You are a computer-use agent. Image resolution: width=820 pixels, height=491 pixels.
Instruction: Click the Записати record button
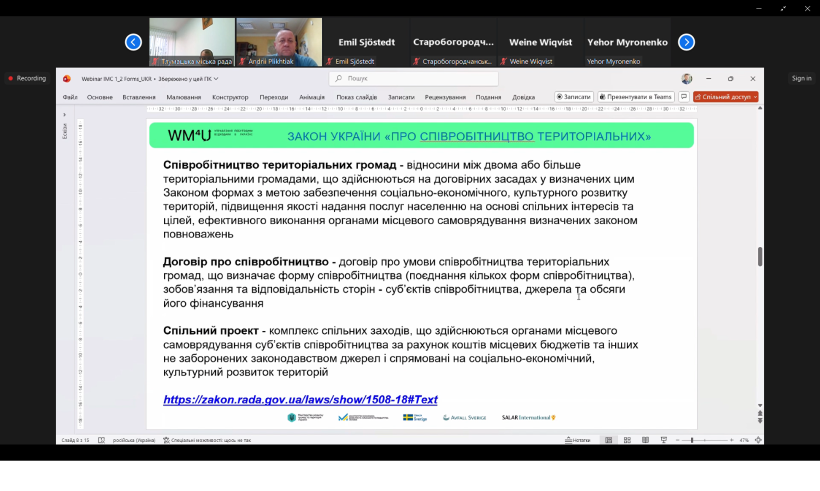[574, 97]
